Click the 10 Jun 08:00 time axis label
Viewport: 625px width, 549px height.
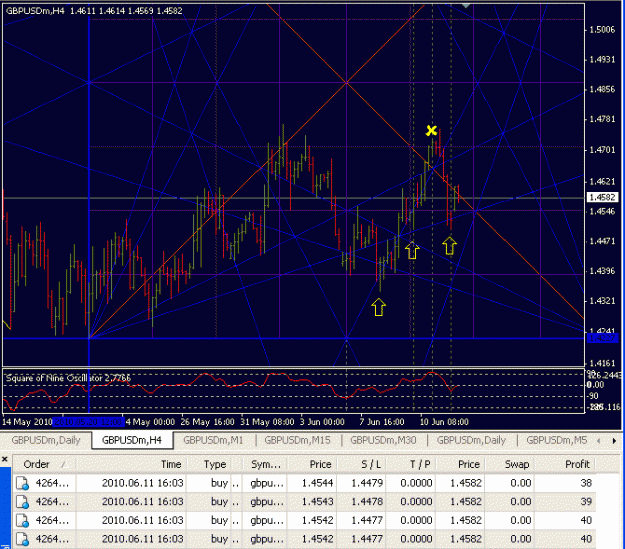click(444, 422)
